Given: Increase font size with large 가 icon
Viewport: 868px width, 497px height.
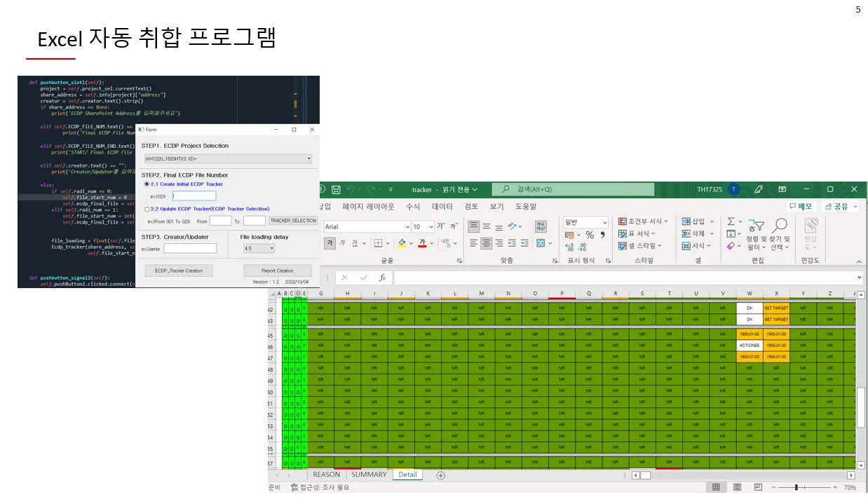Looking at the screenshot, I should [x=440, y=226].
